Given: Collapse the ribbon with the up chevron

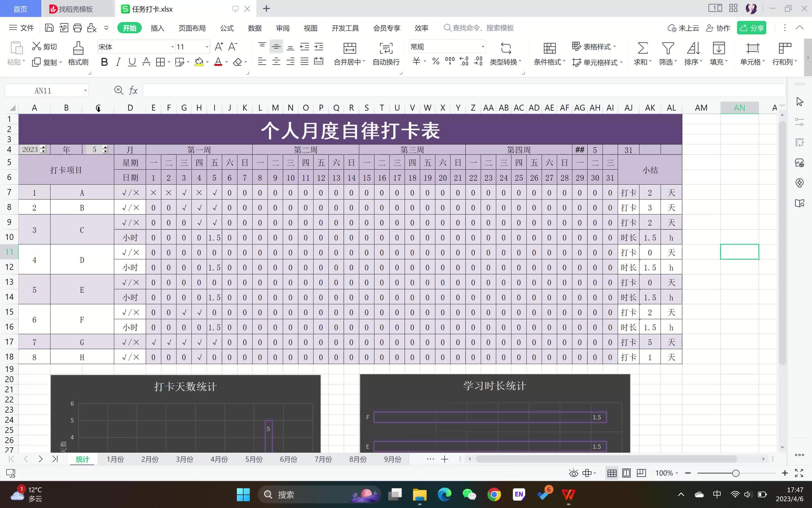Looking at the screenshot, I should point(800,28).
